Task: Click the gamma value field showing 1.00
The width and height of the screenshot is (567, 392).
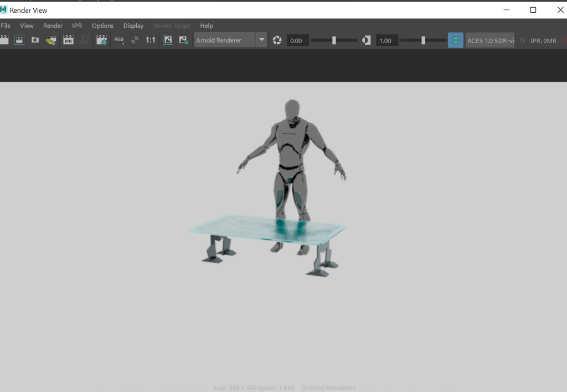Action: 386,40
